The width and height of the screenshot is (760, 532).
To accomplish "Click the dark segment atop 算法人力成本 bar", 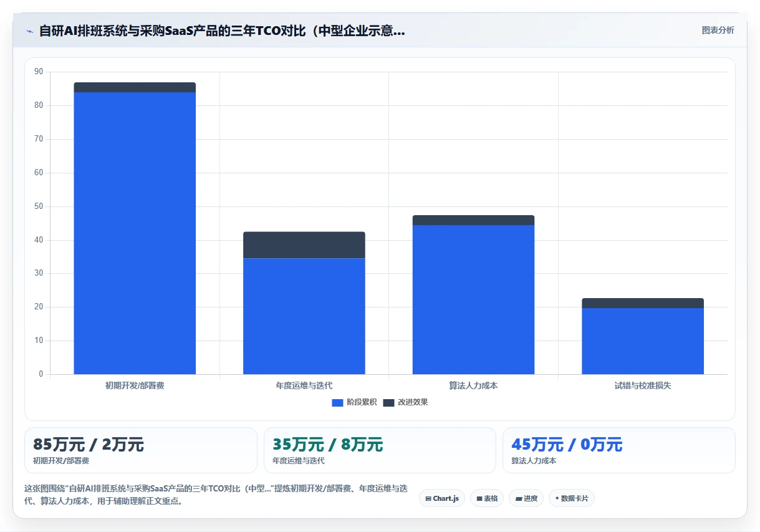I will click(x=473, y=220).
